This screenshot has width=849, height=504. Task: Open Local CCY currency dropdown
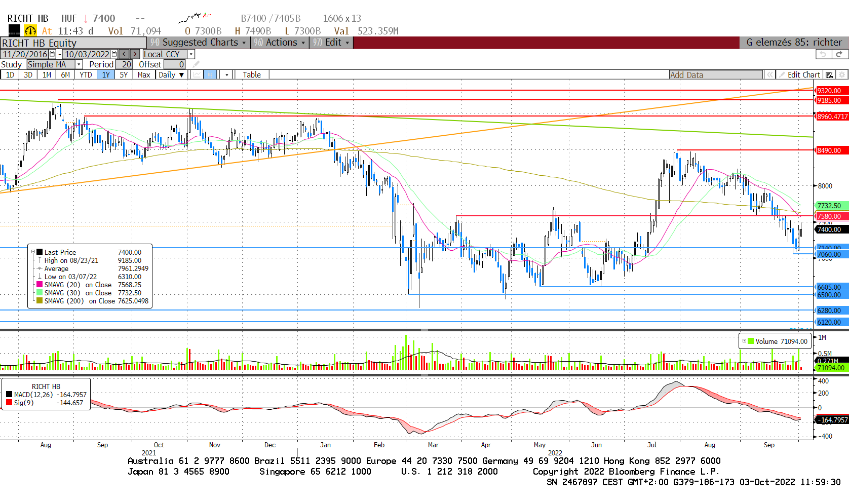coord(191,54)
